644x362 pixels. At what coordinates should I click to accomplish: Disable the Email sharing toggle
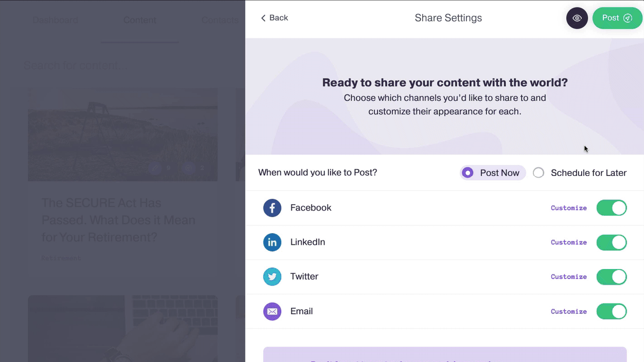tap(611, 311)
